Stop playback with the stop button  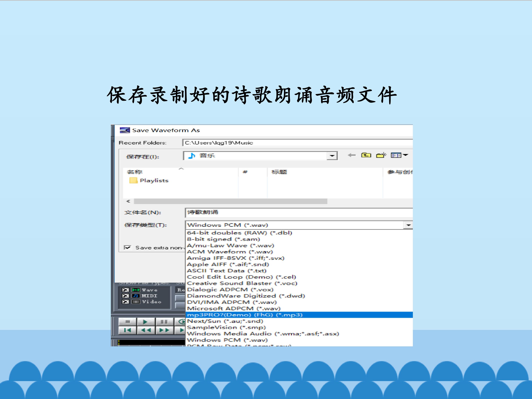tap(127, 322)
